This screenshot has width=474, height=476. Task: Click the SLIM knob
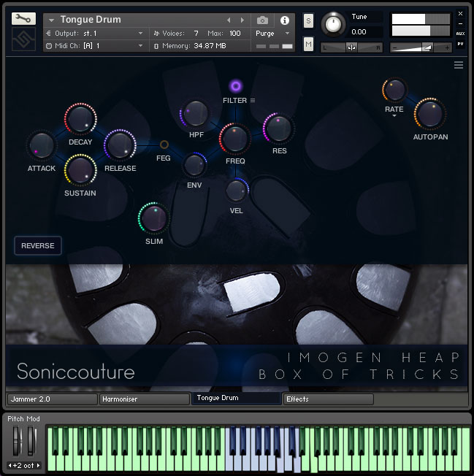tap(153, 218)
